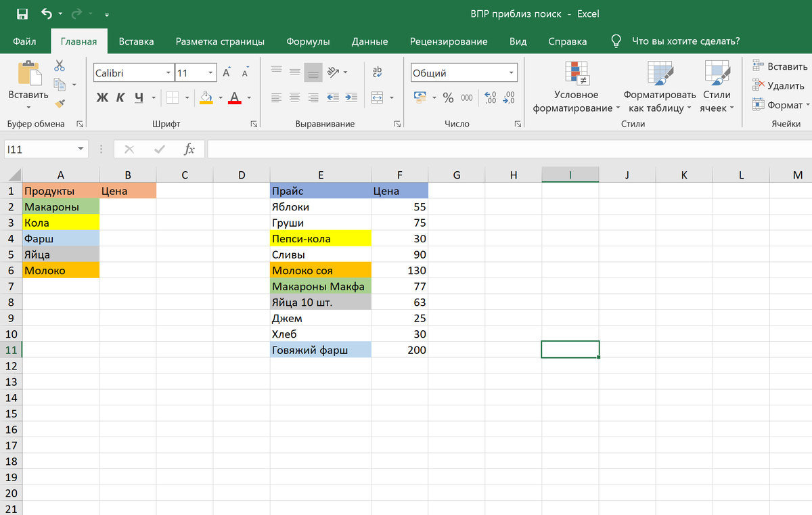Apply comma style 000 format
Image resolution: width=812 pixels, height=515 pixels.
467,97
